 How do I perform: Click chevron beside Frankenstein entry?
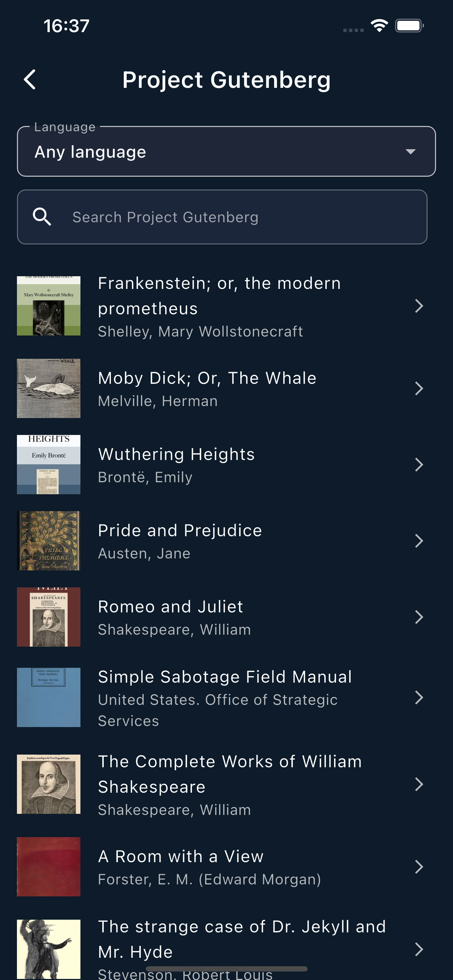[x=419, y=306]
